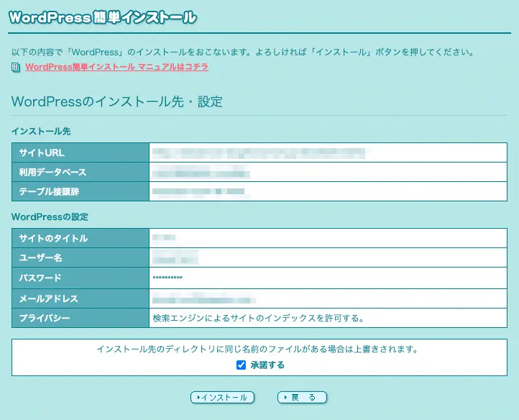Click the WordPress簡単インストール page title
Screen dimensions: 519x420
point(102,17)
